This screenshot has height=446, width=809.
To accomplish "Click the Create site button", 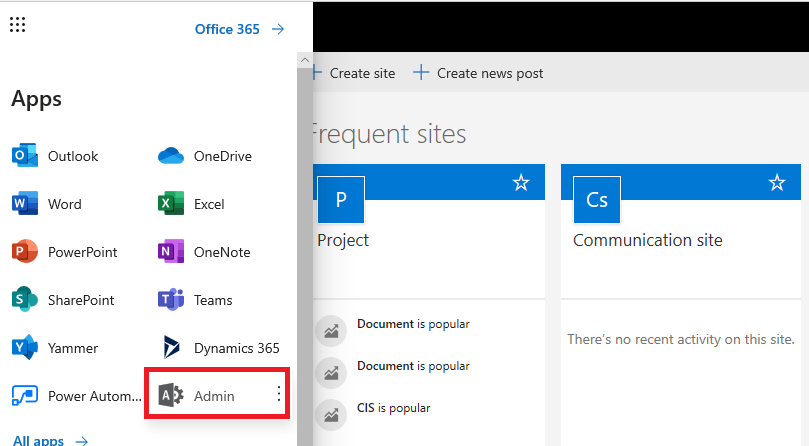I will (x=355, y=73).
